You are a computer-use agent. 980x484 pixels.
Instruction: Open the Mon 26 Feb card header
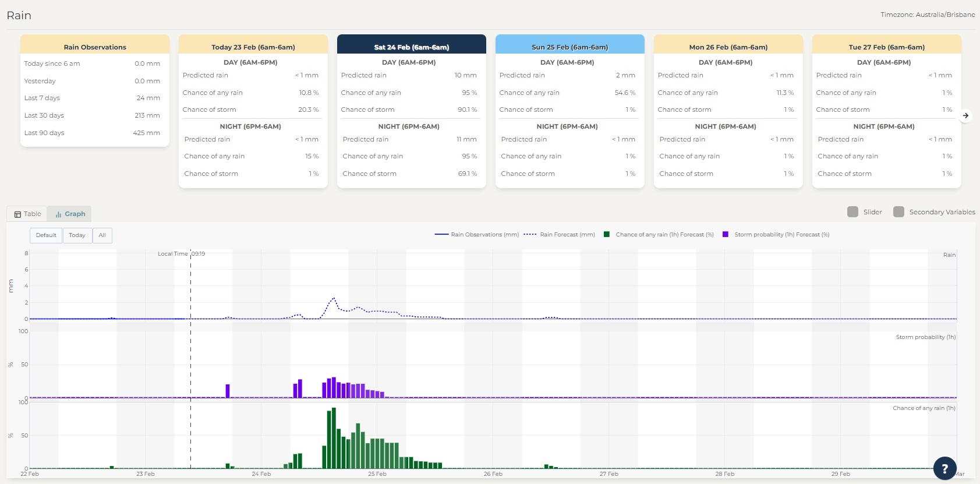coord(728,44)
